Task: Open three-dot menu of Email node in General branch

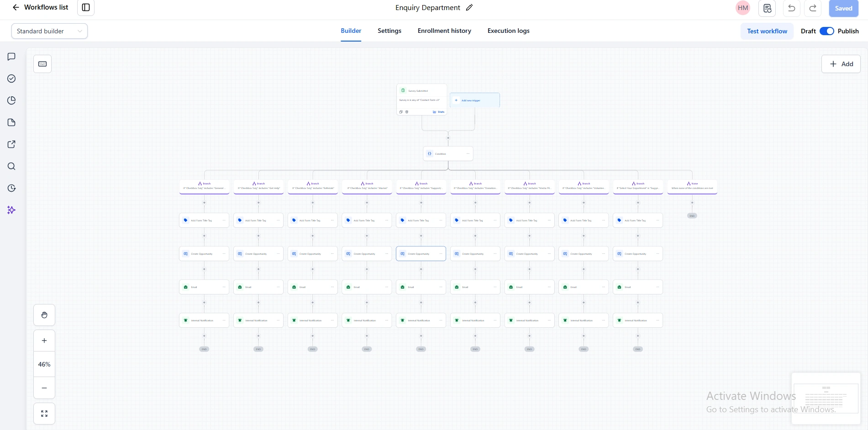Action: tap(224, 287)
